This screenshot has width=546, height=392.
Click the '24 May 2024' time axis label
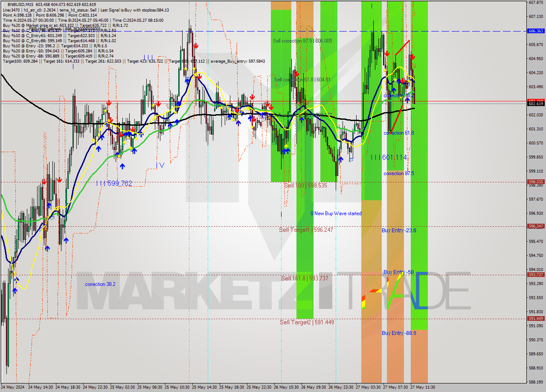(x=13, y=387)
